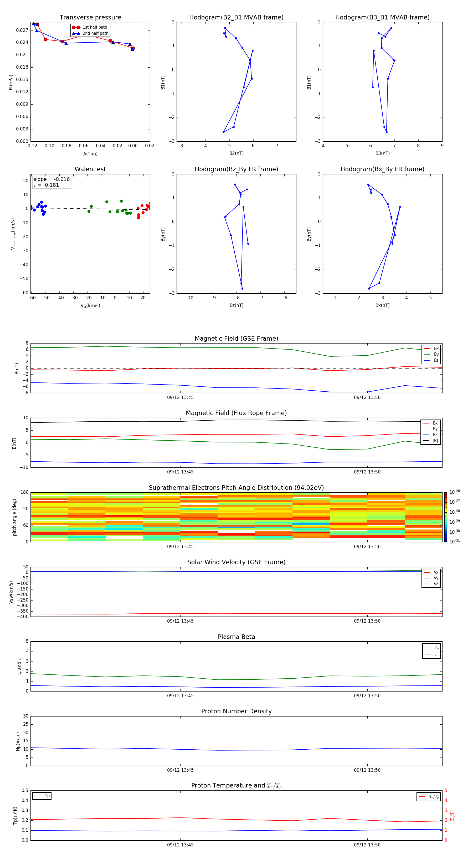Click the 'Pt(nPa)' axis label

pyautogui.click(x=11, y=82)
